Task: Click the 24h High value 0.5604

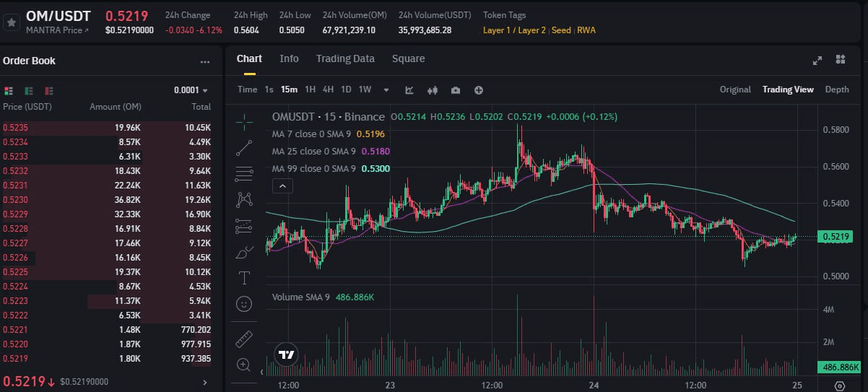Action: coord(246,30)
